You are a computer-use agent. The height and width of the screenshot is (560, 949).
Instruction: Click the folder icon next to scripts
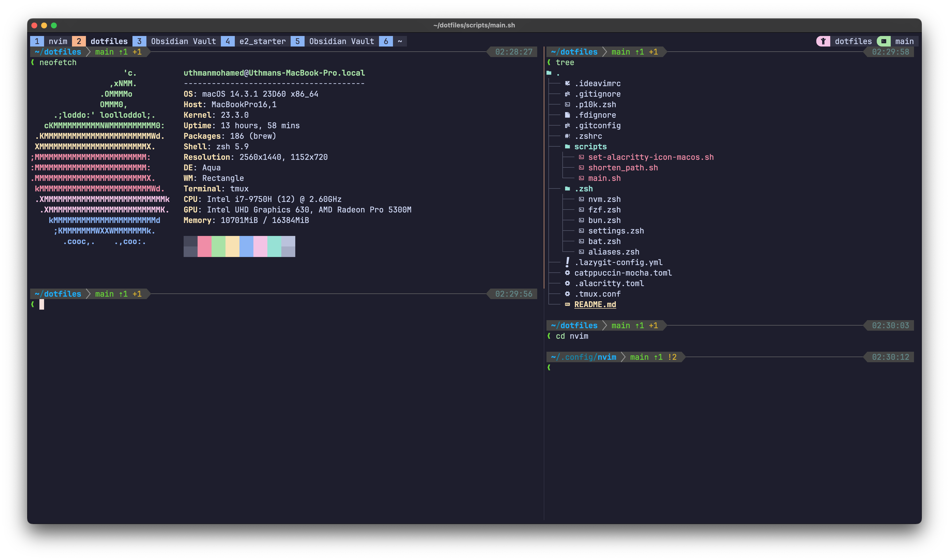(x=567, y=146)
